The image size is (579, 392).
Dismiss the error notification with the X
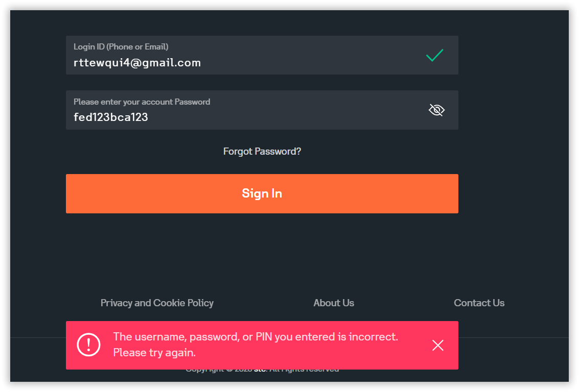(x=438, y=346)
